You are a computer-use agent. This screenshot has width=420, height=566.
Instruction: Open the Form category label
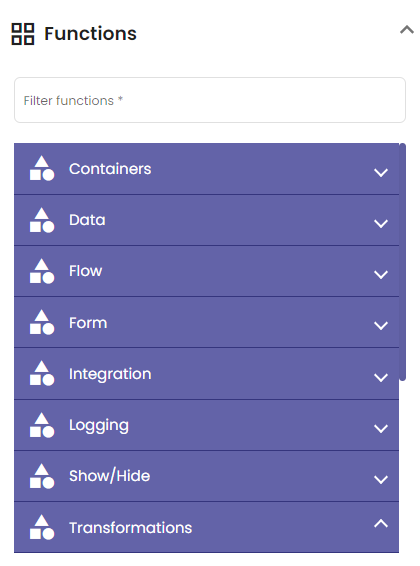(x=88, y=323)
